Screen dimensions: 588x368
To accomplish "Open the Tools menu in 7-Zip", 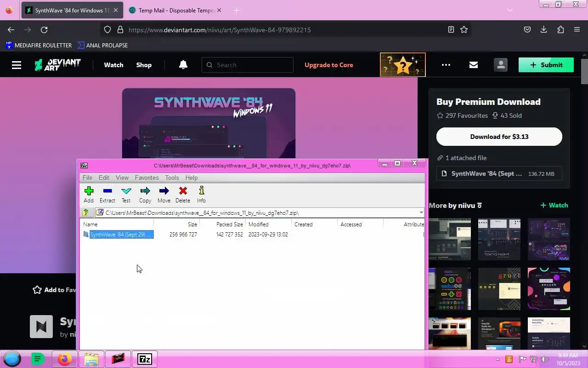I will (172, 178).
